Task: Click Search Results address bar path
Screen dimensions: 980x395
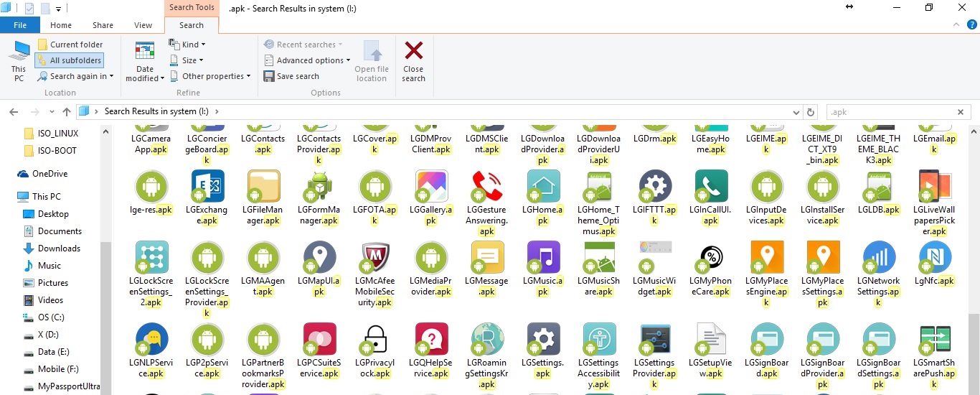Action: click(158, 111)
